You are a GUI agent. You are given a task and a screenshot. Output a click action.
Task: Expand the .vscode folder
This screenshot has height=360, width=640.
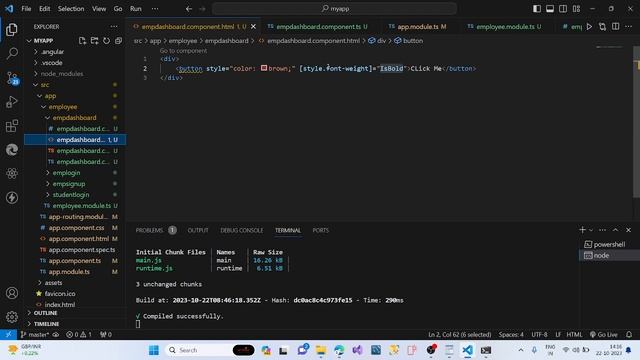[51, 62]
